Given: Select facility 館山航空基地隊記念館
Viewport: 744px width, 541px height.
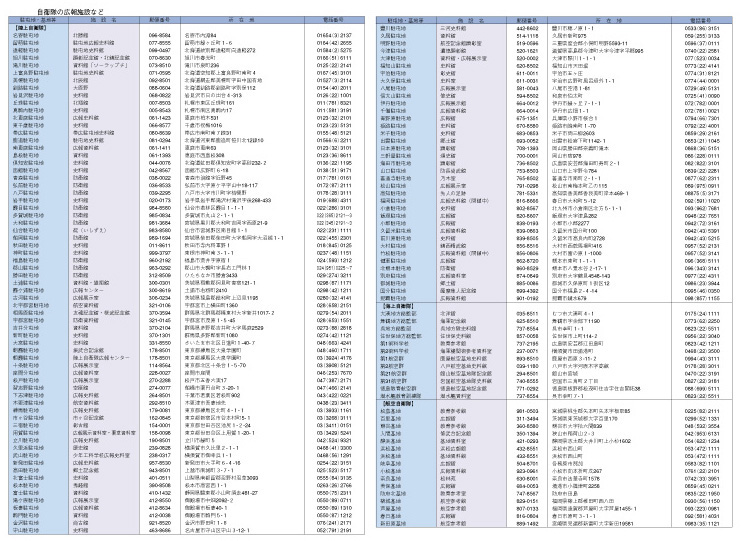Looking at the screenshot, I should (x=466, y=373).
